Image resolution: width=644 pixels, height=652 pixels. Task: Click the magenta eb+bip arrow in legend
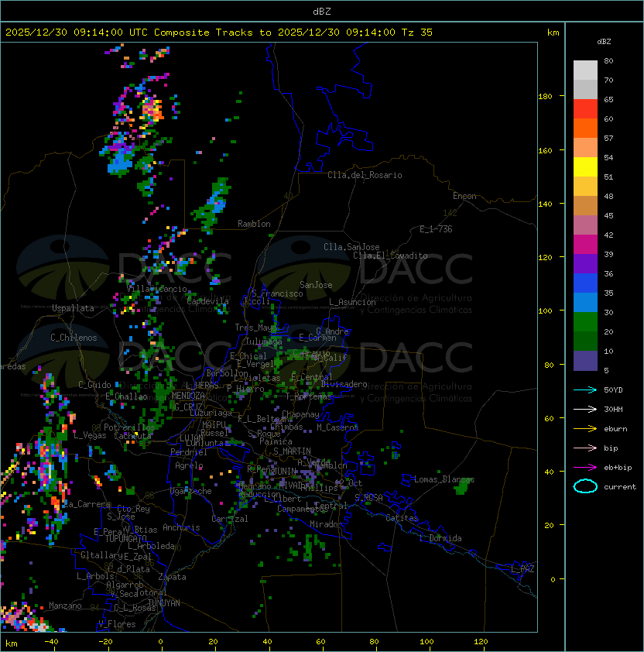pyautogui.click(x=585, y=468)
